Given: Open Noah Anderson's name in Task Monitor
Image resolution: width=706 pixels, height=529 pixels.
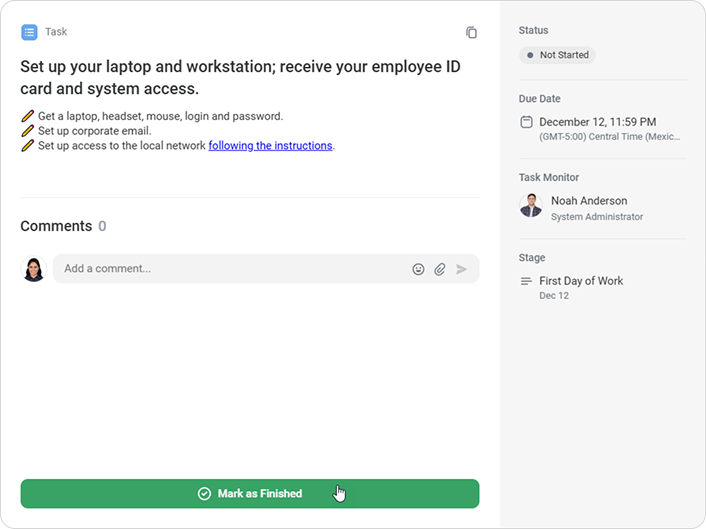Looking at the screenshot, I should (589, 201).
